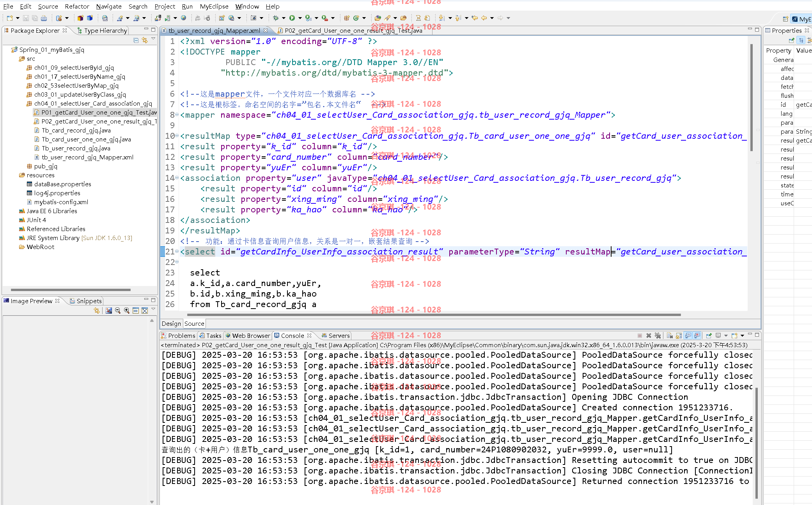Screen dimensions: 812x505
Task: Click the Save icon in toolbar
Action: 26,18
